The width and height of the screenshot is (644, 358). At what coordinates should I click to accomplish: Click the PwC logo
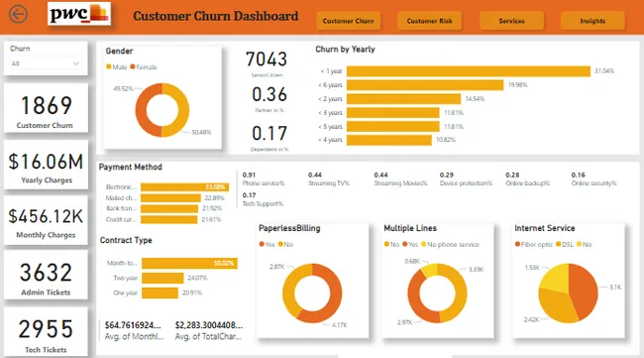coord(79,14)
